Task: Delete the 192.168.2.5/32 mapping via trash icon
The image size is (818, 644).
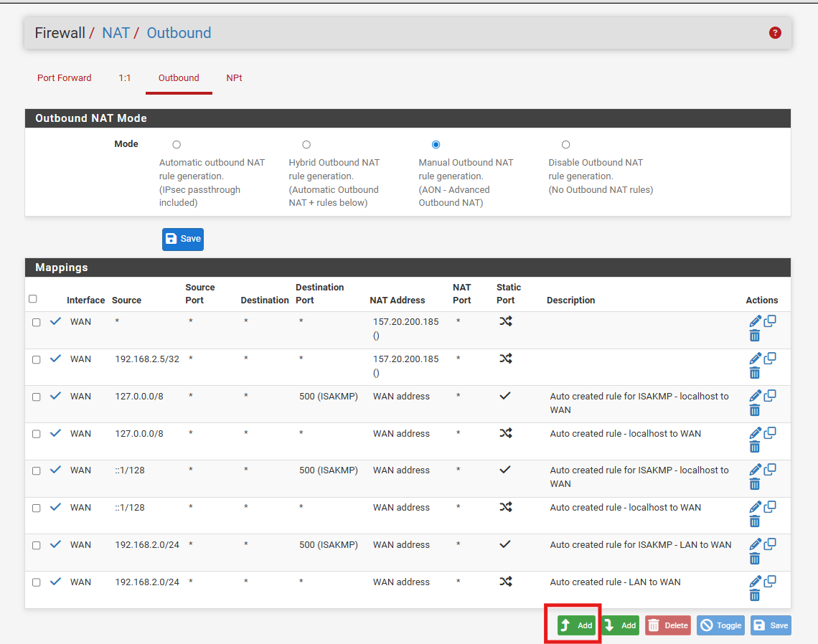Action: click(x=755, y=372)
